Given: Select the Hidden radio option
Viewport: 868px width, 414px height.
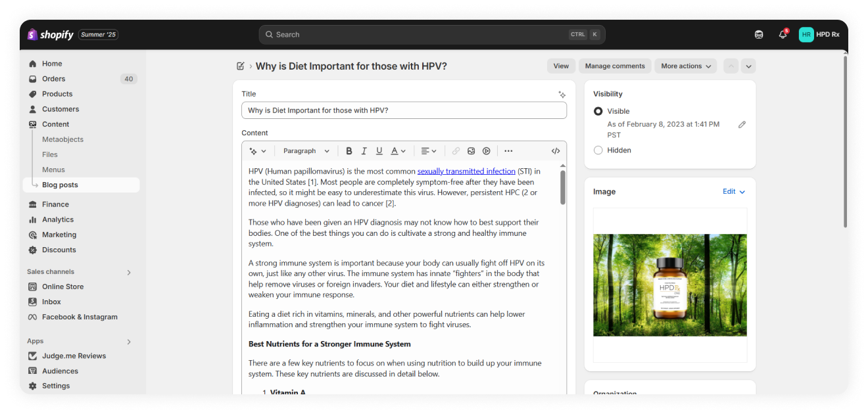Looking at the screenshot, I should point(598,150).
